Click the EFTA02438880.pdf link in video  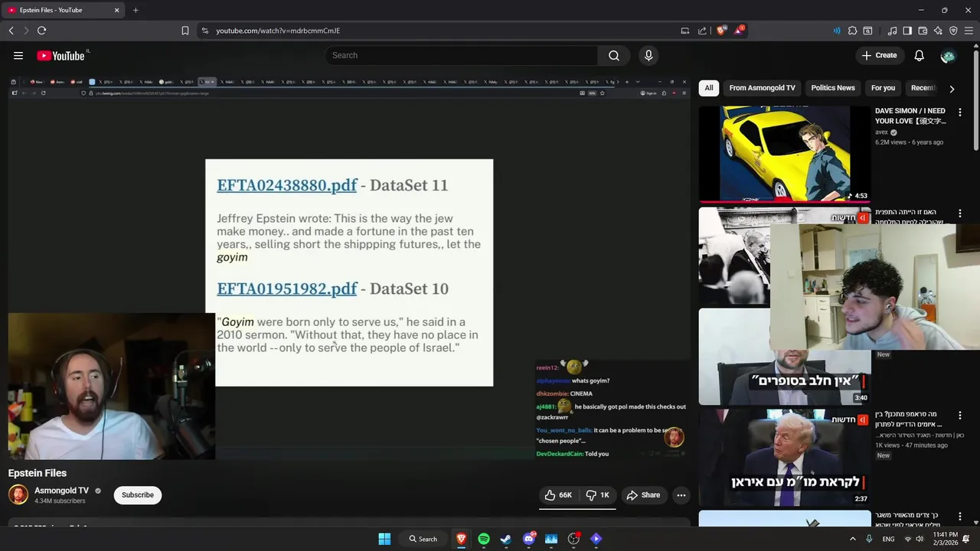point(287,185)
